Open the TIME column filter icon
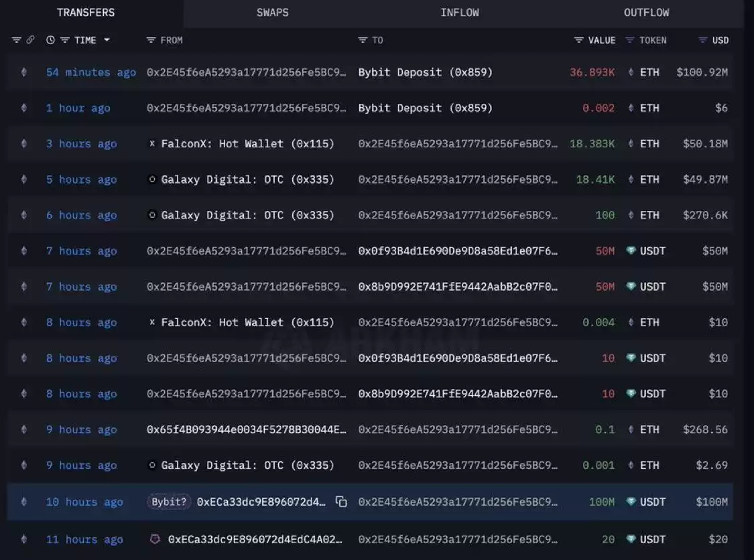 point(65,40)
